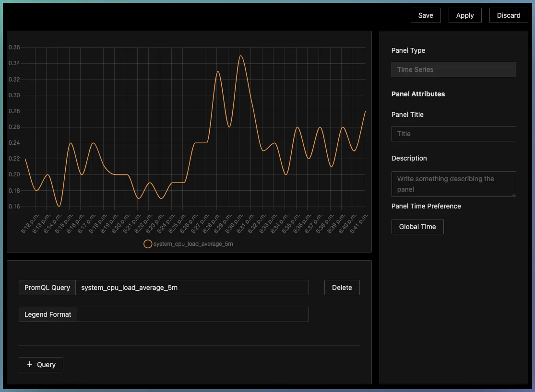This screenshot has width=535, height=392.
Task: Open the Time Series panel type dropdown
Action: pyautogui.click(x=453, y=69)
